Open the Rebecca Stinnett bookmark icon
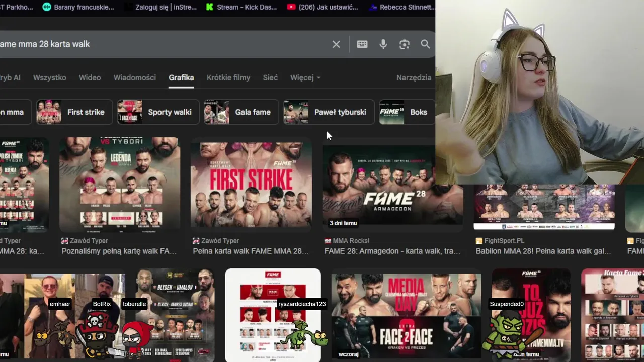The width and height of the screenshot is (644, 362). (x=373, y=7)
